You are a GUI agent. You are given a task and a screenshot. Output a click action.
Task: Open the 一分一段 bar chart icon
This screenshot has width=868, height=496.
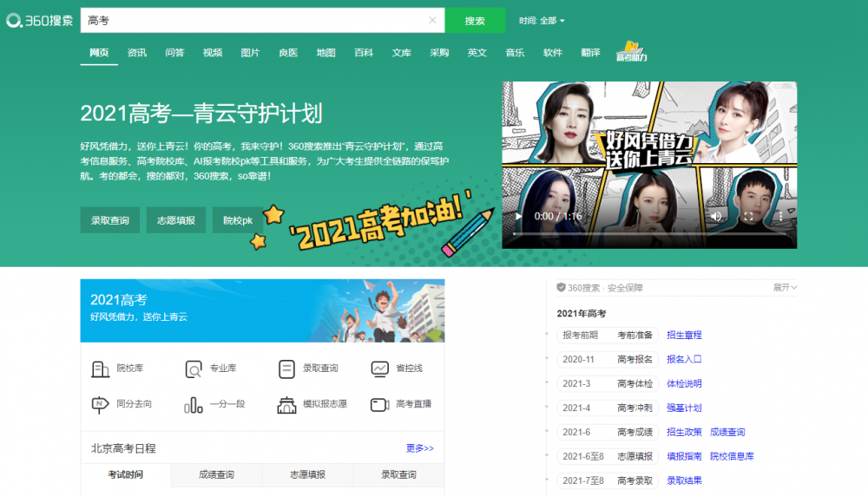(193, 404)
